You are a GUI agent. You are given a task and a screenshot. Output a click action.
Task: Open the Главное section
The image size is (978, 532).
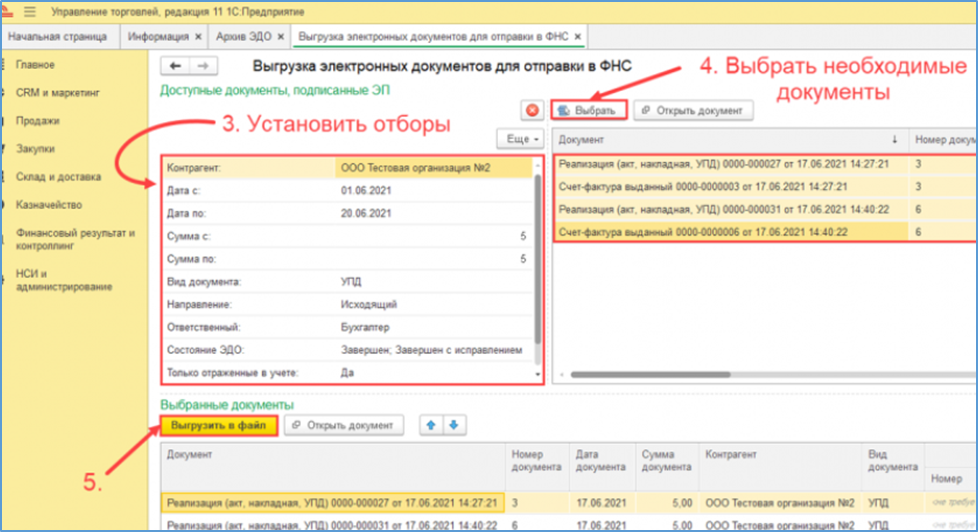(x=35, y=65)
